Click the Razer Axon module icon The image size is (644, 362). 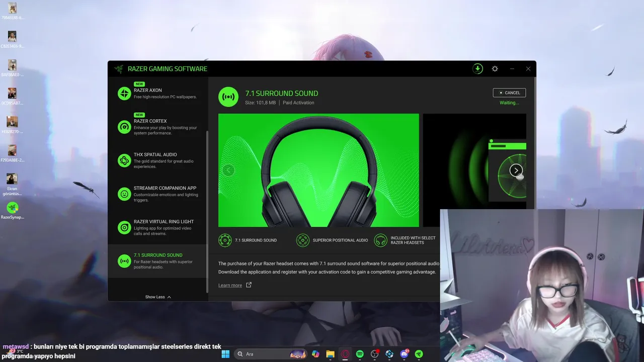pos(124,93)
